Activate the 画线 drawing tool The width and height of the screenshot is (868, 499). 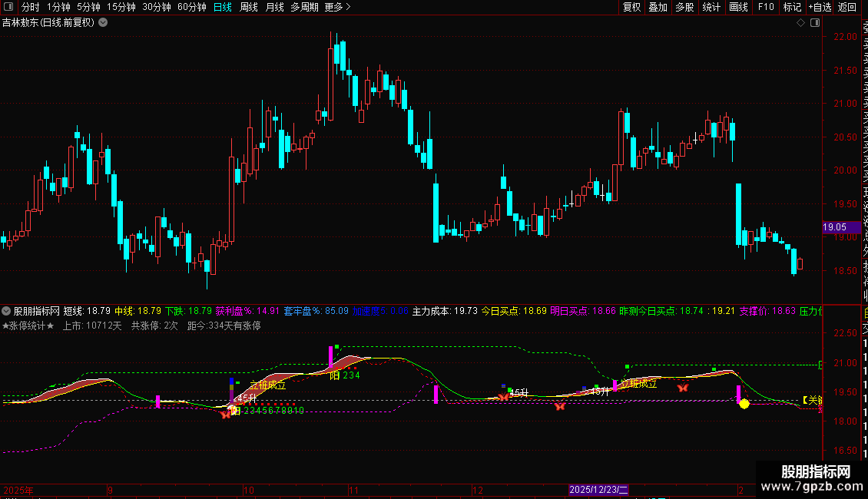(738, 7)
